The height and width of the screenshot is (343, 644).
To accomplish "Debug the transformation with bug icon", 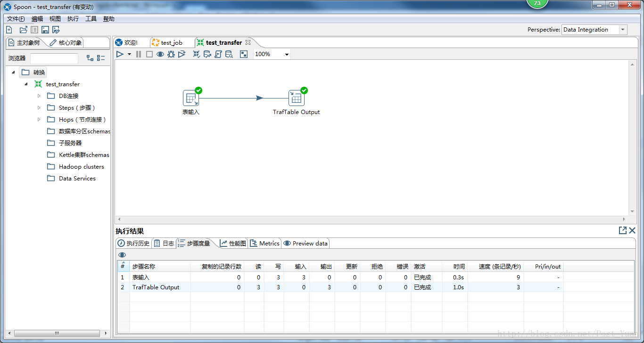I will 171,54.
